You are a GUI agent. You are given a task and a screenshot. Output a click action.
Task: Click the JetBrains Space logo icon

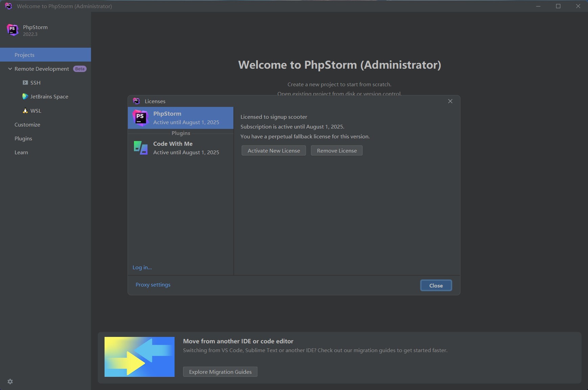(25, 96)
